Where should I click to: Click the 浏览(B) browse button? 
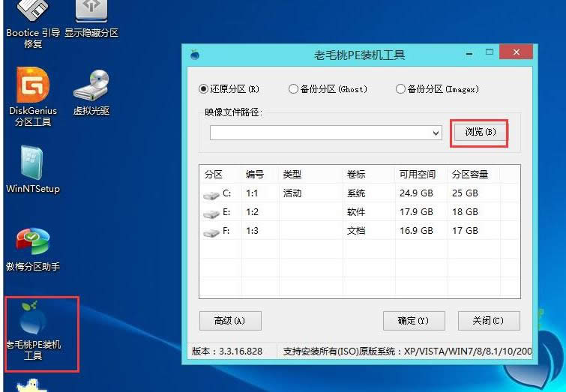click(480, 133)
